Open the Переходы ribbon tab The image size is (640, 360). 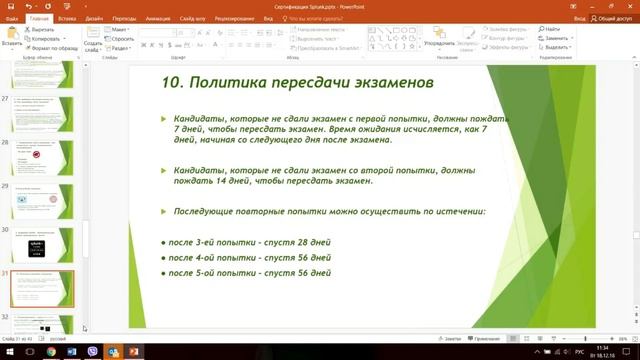(x=124, y=18)
